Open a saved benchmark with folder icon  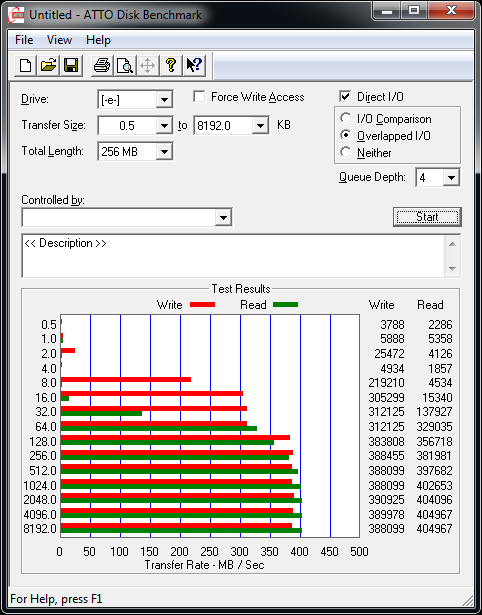pyautogui.click(x=48, y=65)
